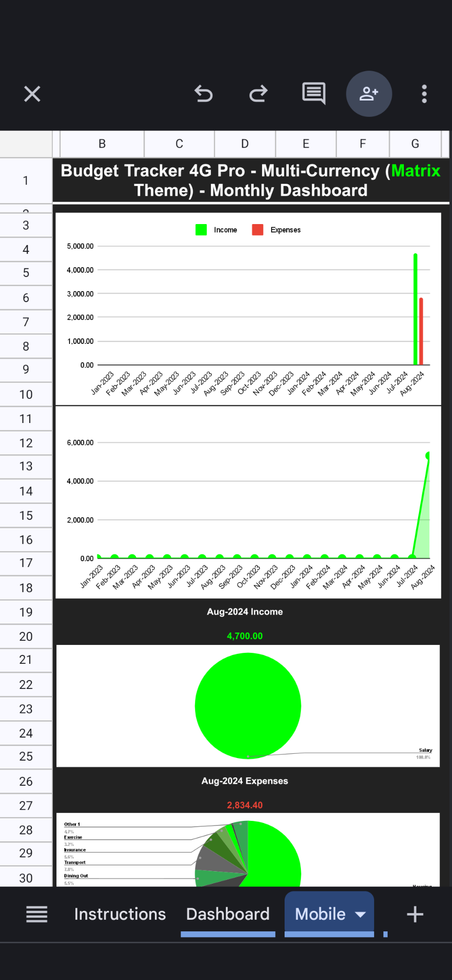Select column B header

pos(102,144)
